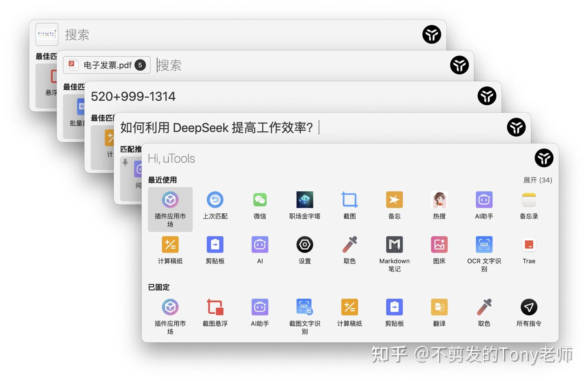588x381 pixels.
Task: Open the 剪贴板 clipboard tool
Action: click(215, 244)
